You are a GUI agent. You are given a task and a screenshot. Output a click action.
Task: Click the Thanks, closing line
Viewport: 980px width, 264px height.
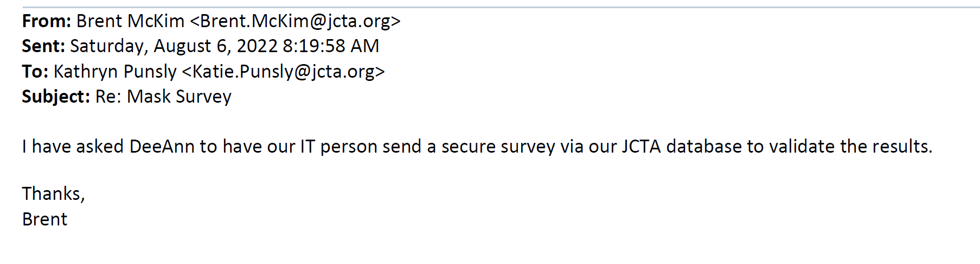(x=53, y=194)
